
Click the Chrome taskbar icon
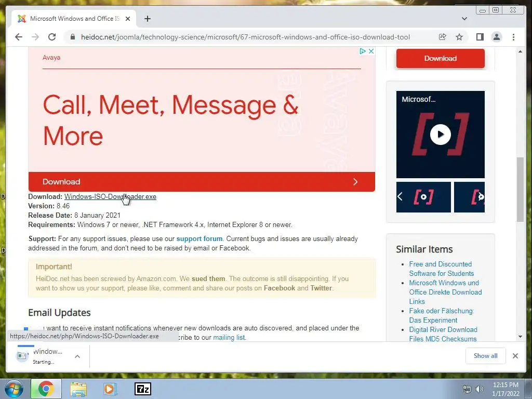[x=46, y=389]
